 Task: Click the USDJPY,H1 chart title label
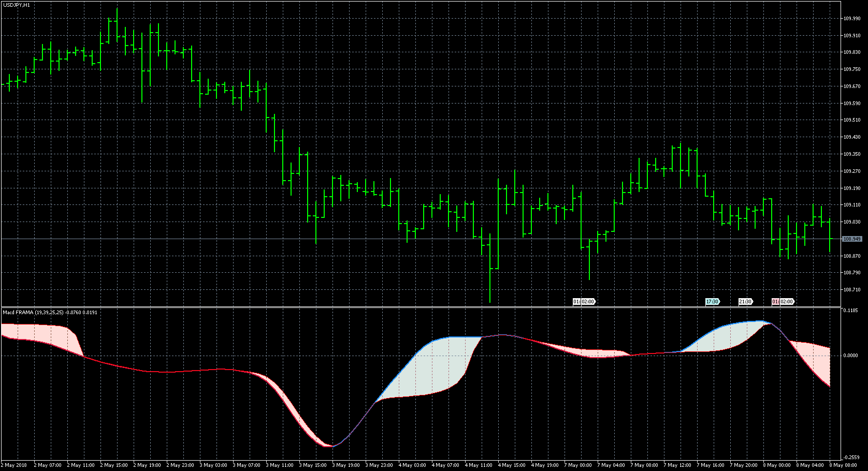(x=17, y=5)
